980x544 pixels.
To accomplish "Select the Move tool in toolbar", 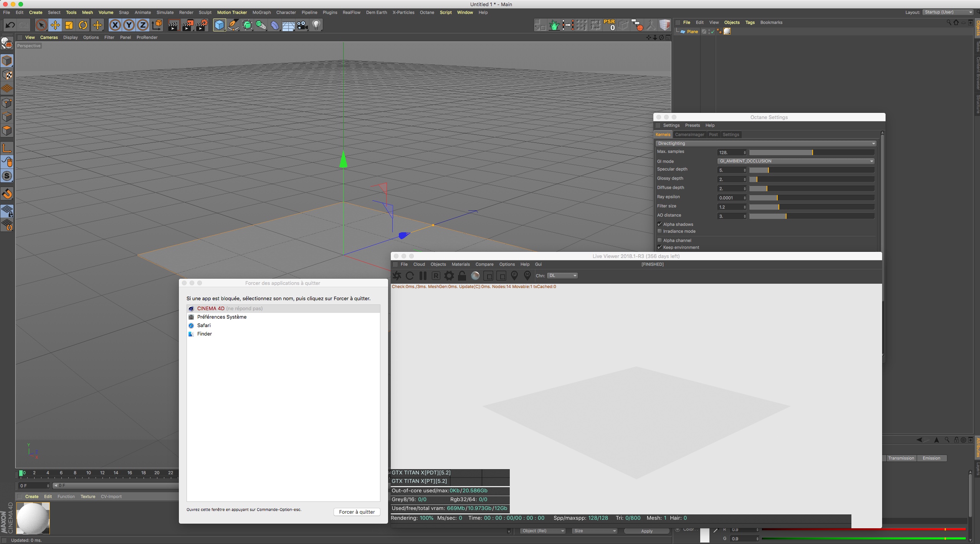I will [x=55, y=25].
